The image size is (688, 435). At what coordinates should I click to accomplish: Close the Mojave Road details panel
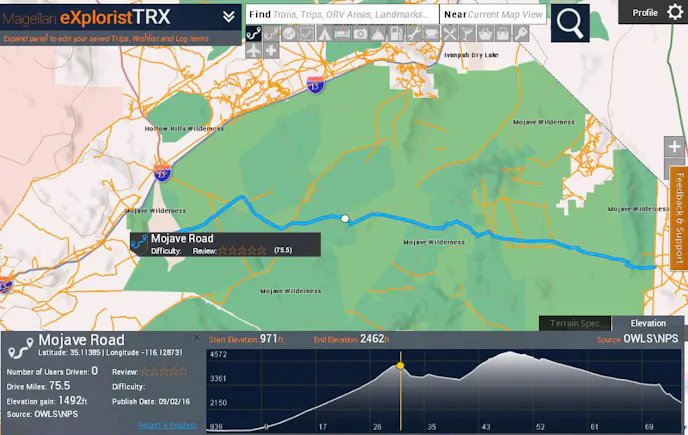click(x=196, y=338)
